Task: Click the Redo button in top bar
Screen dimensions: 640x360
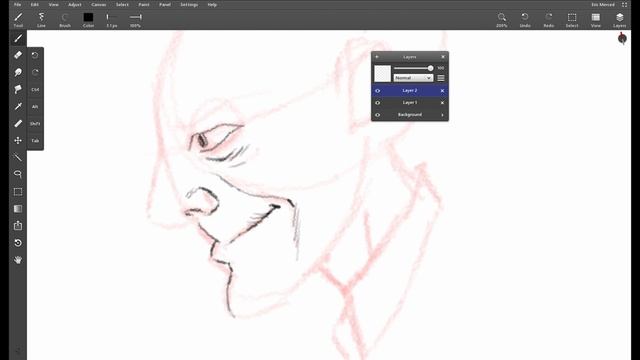Action: [549, 20]
